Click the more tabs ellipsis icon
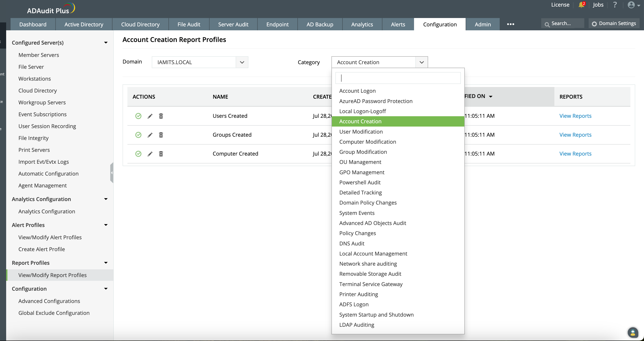 510,24
